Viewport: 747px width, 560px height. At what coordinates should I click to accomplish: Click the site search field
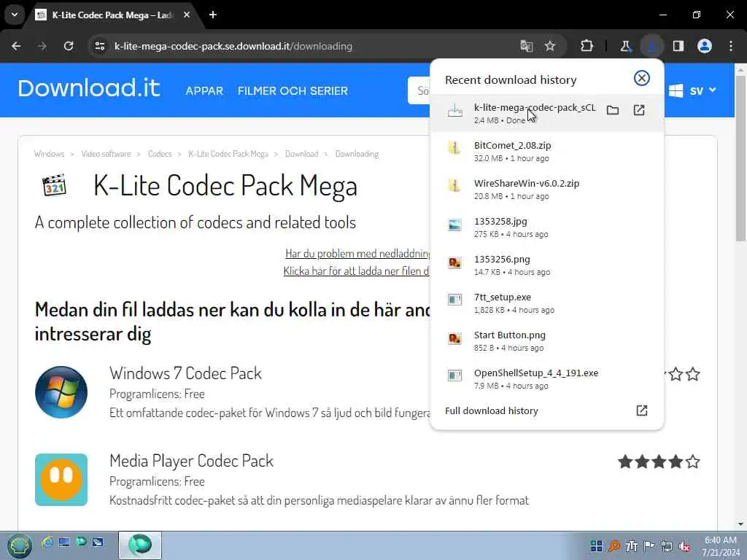(x=419, y=90)
